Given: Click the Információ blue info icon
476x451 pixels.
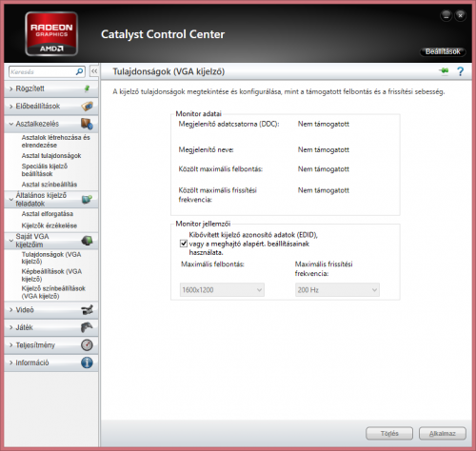Looking at the screenshot, I should coord(87,363).
